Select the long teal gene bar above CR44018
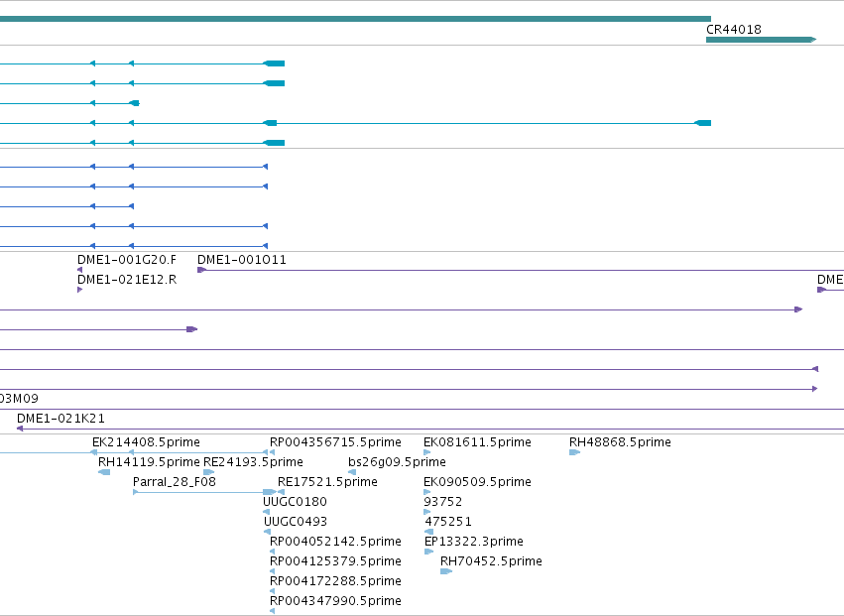 355,19
